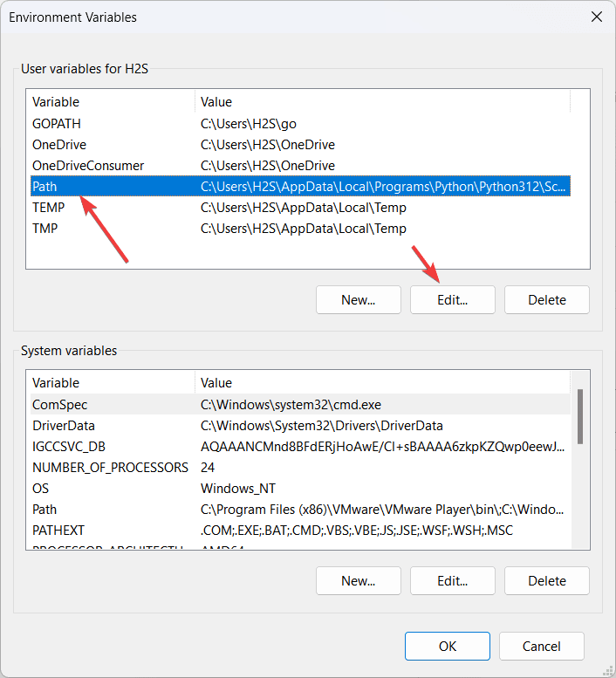Image resolution: width=616 pixels, height=678 pixels.
Task: Select the ComSpec system variable
Action: (300, 404)
